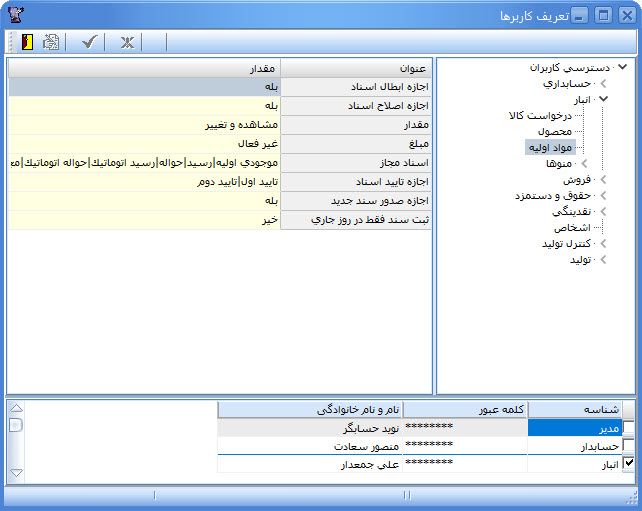The width and height of the screenshot is (642, 511).
Task: Collapse the دسترسي كاربران root node
Action: [x=623, y=68]
